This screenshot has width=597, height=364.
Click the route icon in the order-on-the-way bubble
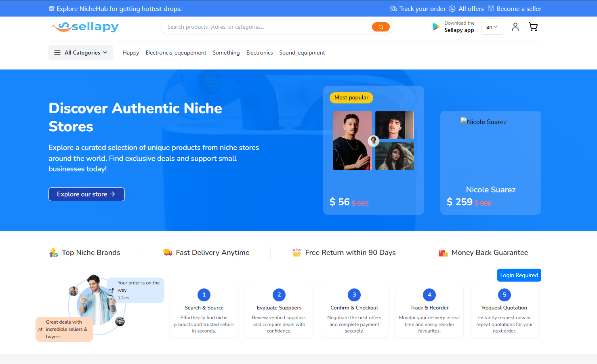click(x=112, y=290)
